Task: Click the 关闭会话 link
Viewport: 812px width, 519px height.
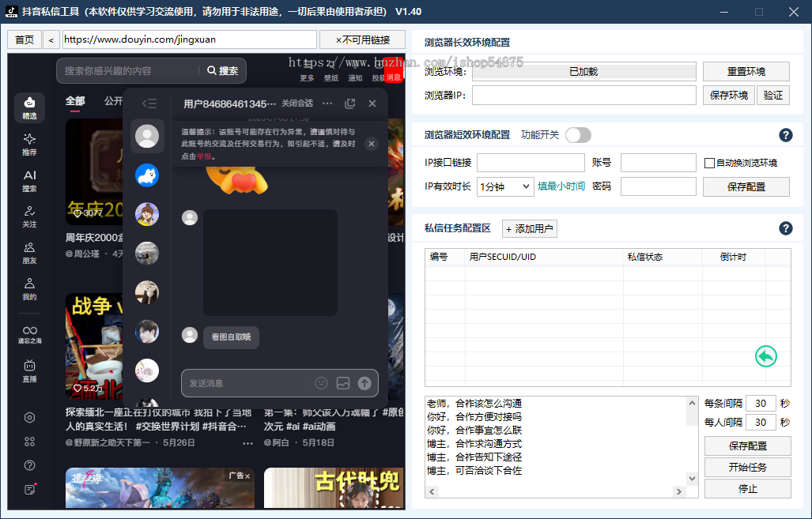Action: point(296,103)
